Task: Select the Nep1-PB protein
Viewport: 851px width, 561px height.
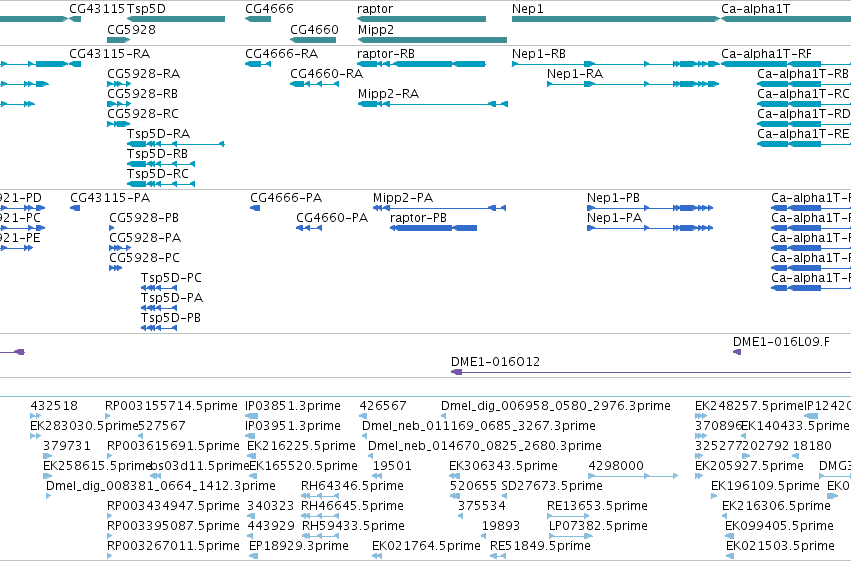Action: pyautogui.click(x=613, y=198)
